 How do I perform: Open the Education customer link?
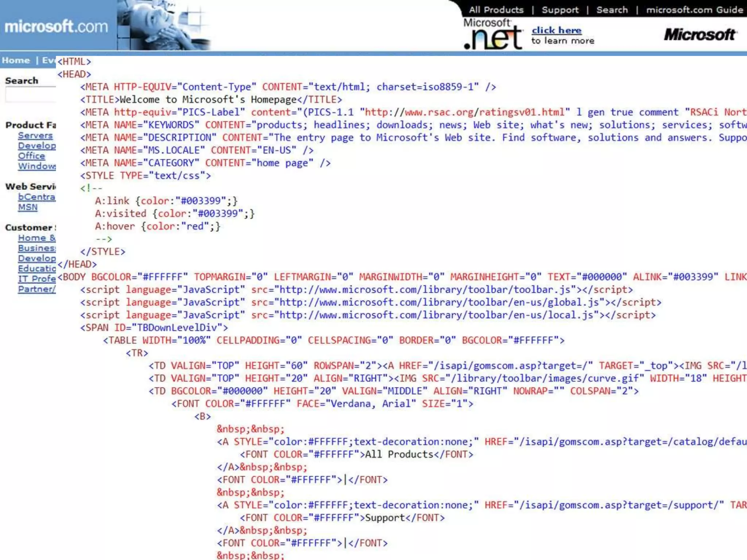37,268
